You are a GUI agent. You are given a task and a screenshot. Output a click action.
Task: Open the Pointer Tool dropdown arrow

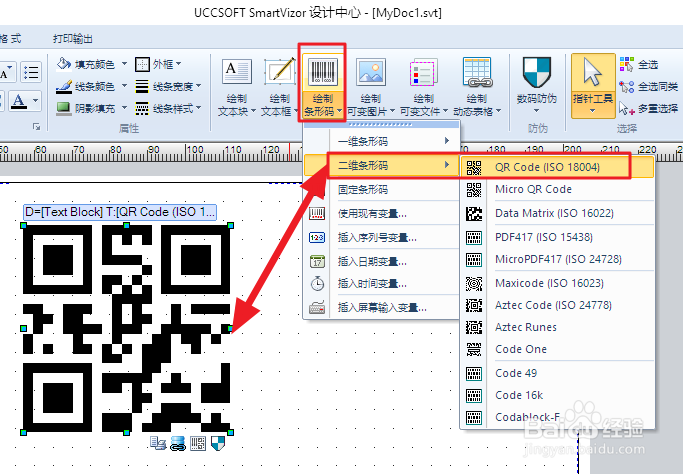point(592,111)
